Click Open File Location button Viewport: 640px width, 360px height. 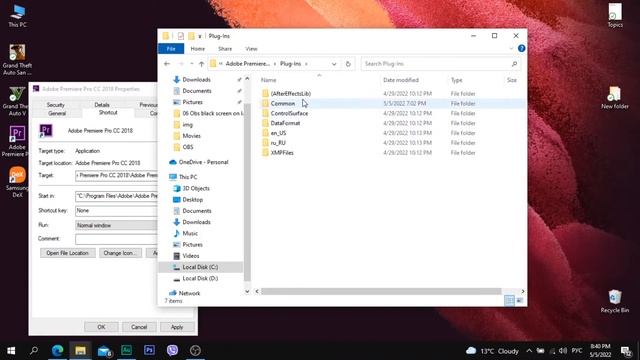pos(67,253)
